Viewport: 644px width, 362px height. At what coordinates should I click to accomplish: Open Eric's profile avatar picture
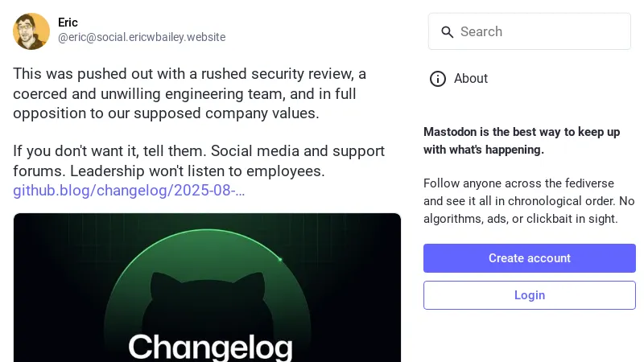click(x=31, y=31)
